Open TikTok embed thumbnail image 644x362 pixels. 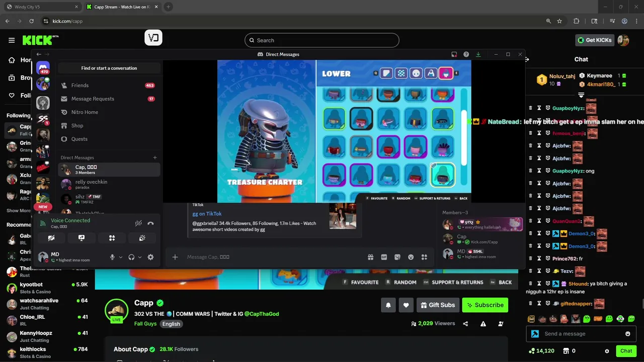(x=343, y=216)
